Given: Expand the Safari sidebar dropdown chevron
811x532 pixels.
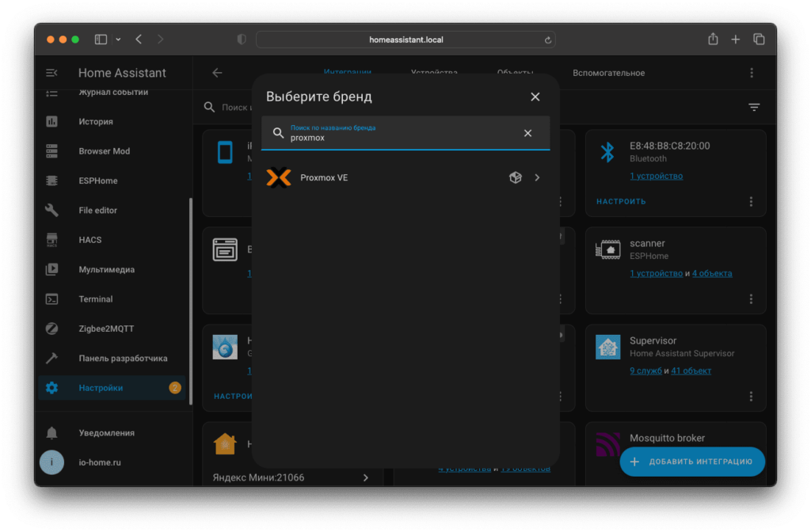Looking at the screenshot, I should click(119, 40).
